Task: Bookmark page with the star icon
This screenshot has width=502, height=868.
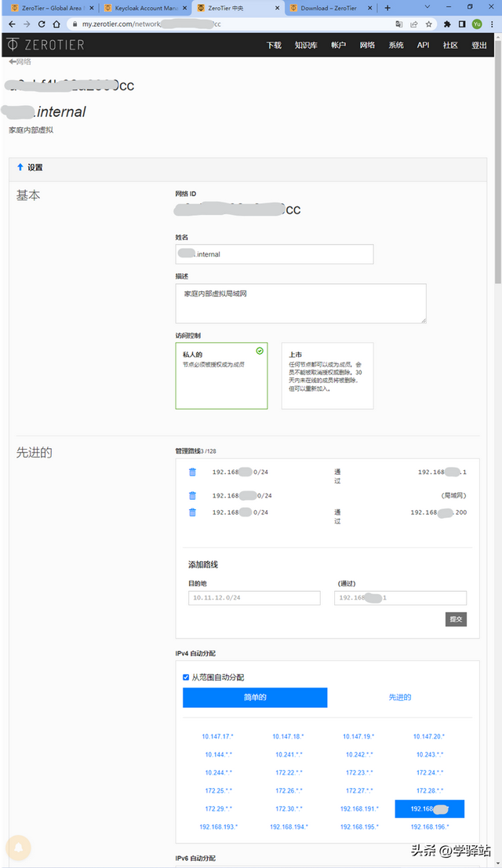Action: pos(428,24)
